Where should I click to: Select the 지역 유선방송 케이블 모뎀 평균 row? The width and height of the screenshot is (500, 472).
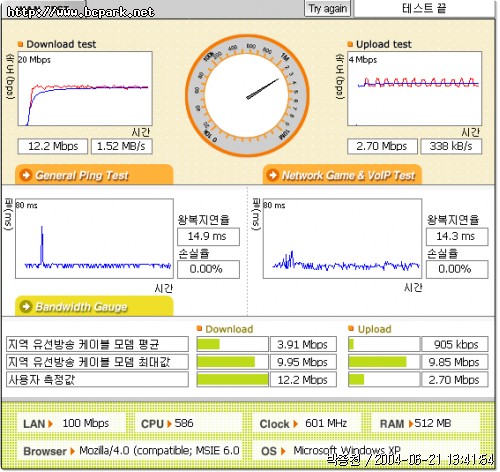(97, 344)
